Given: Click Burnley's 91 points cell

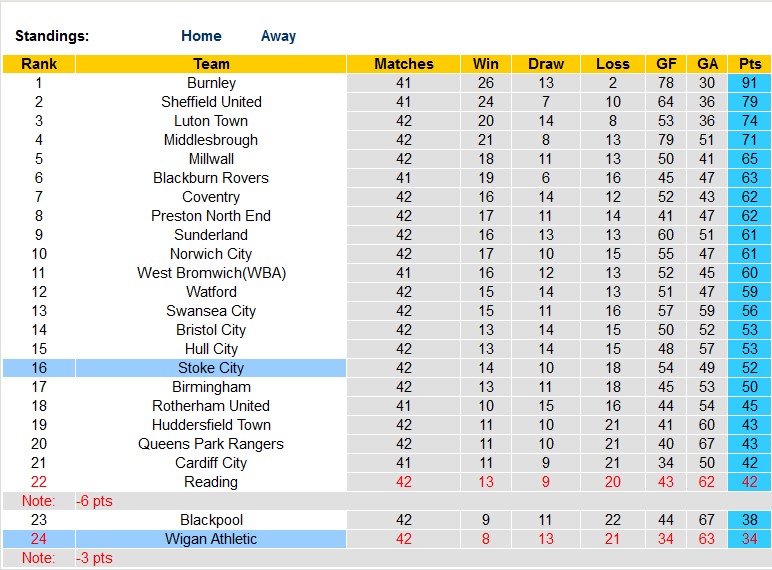Looking at the screenshot, I should click(750, 83).
